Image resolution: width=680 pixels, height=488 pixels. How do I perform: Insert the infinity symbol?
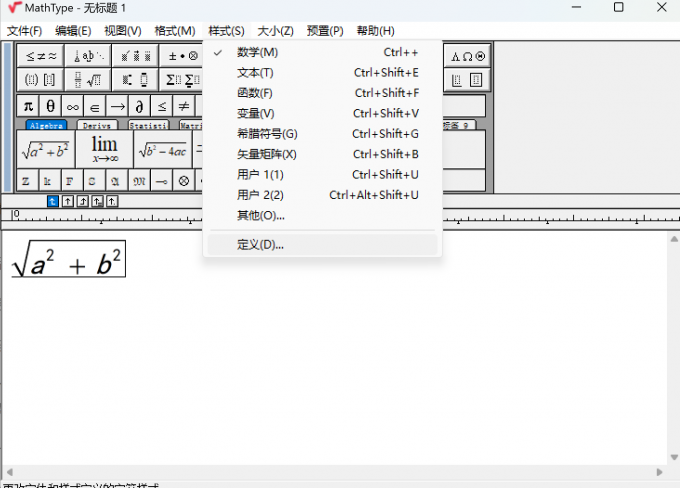(72, 106)
